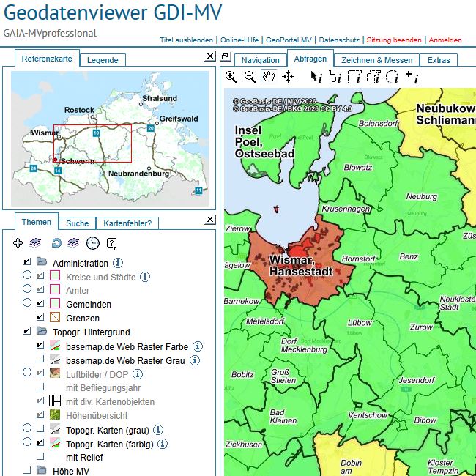
Task: Toggle Topogr. Karten (farbig) checkbox
Action: point(40,442)
